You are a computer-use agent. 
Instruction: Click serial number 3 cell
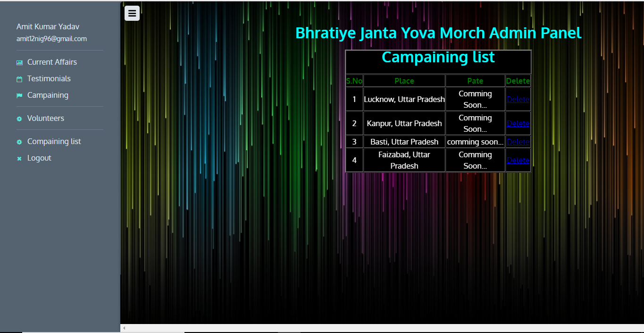354,142
